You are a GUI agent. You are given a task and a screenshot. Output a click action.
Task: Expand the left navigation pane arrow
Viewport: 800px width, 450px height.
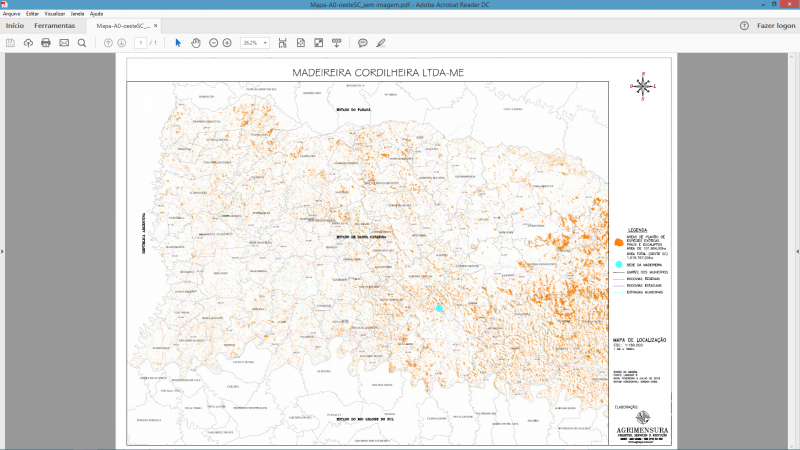[2, 251]
